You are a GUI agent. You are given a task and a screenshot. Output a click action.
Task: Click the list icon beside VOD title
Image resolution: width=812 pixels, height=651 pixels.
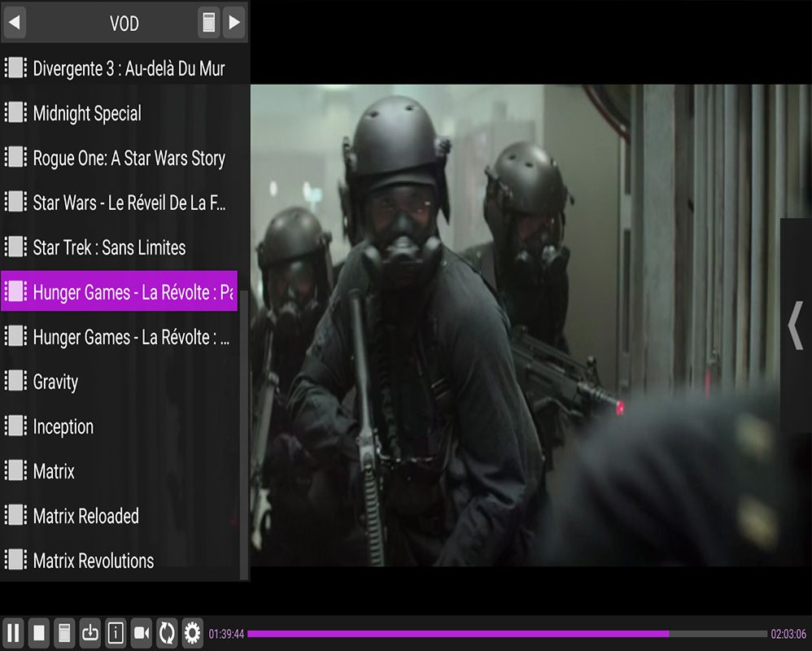click(x=209, y=22)
